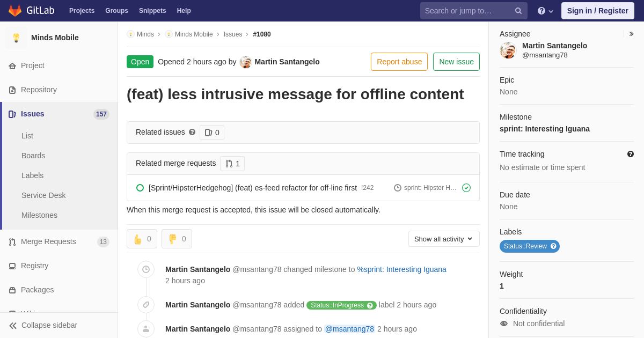Image resolution: width=644 pixels, height=338 pixels.
Task: Open the Show all activity dropdown
Action: point(444,239)
